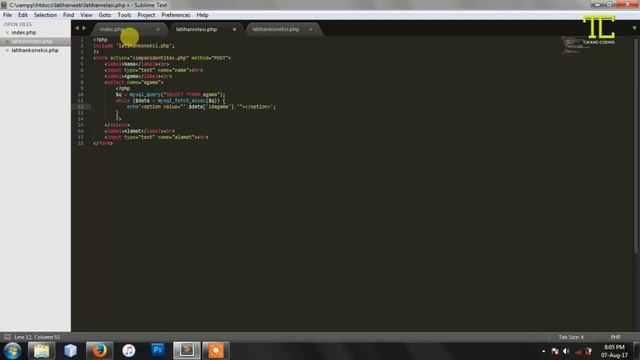Image resolution: width=640 pixels, height=360 pixels.
Task: Open the File menu
Action: [7, 15]
